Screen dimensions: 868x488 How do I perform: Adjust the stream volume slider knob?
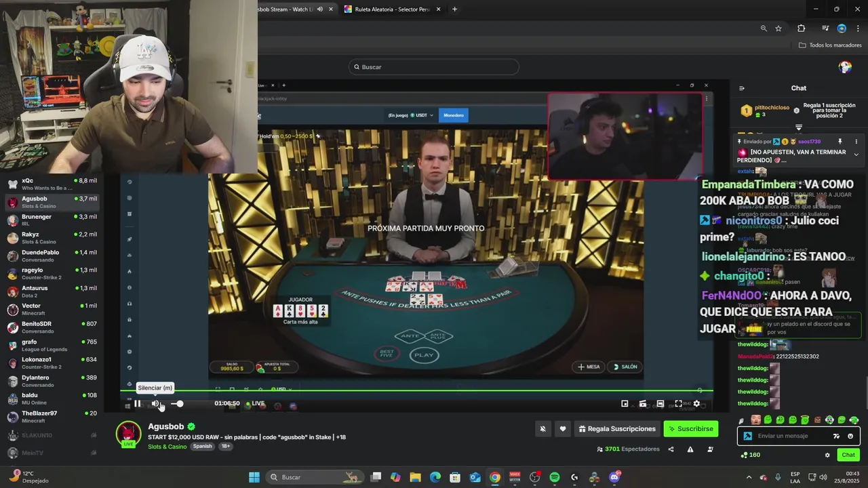[180, 404]
